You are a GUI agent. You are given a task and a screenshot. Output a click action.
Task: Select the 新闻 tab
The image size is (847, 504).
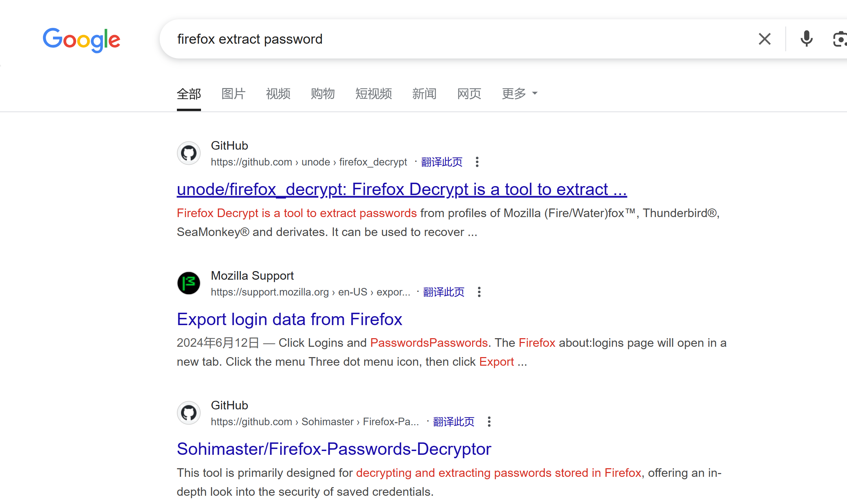click(424, 94)
